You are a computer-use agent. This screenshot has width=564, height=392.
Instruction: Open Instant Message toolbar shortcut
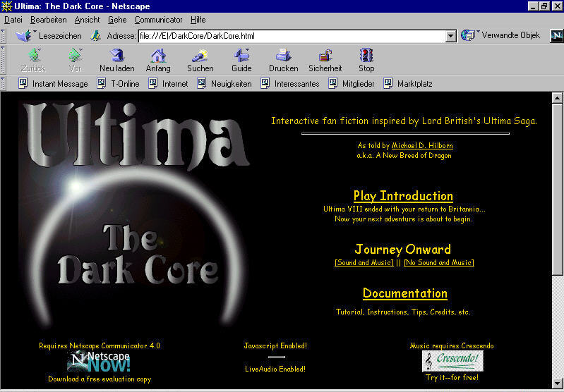click(x=53, y=84)
